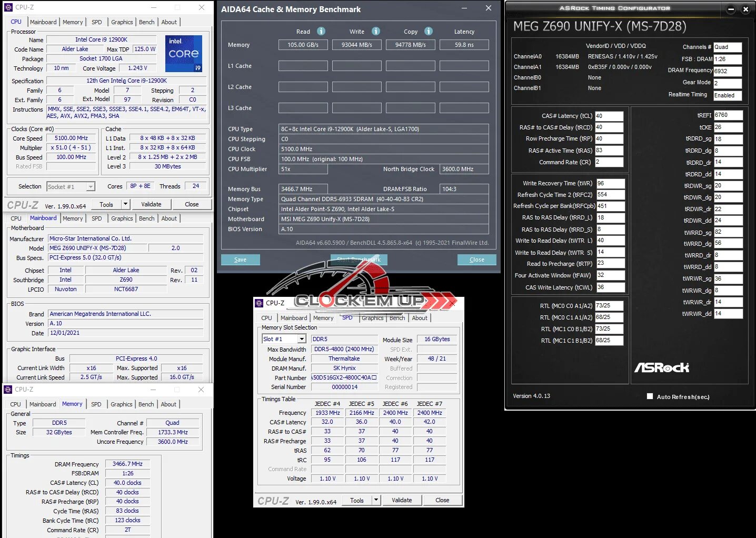Viewport: 756px width, 538px height.
Task: Click the CPU-Z app icon in top window title bar
Action: click(8, 7)
